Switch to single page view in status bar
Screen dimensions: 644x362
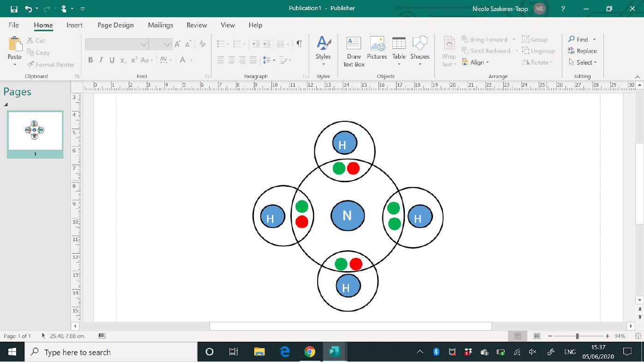(518, 336)
